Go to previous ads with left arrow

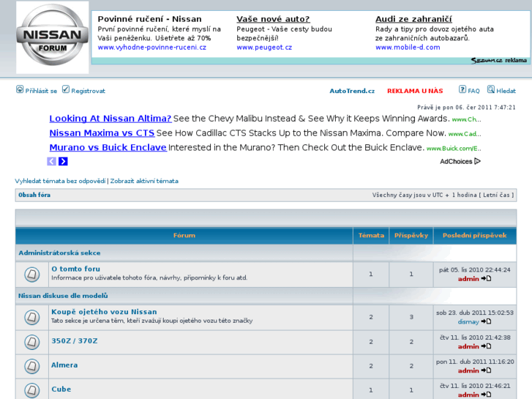[51, 161]
